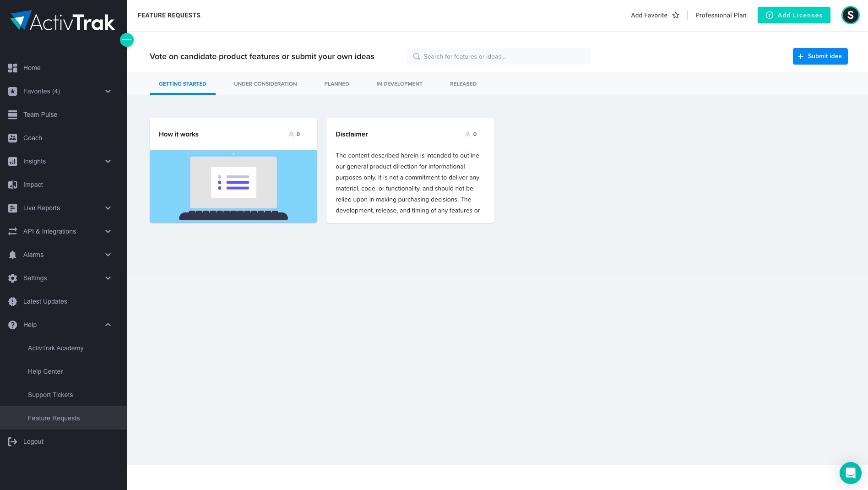868x490 pixels.
Task: Click the FEATURE REQUESTS page heading
Action: click(169, 15)
